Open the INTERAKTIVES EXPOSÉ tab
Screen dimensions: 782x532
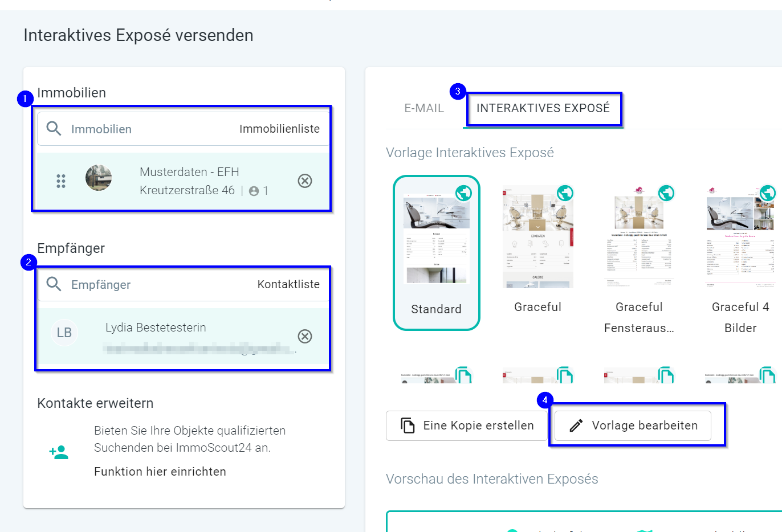[x=543, y=108]
